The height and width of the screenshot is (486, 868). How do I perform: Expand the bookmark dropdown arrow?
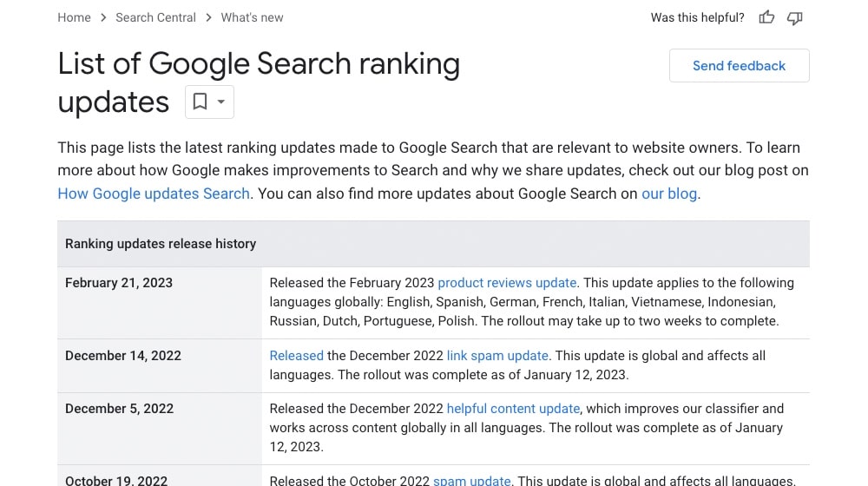220,102
